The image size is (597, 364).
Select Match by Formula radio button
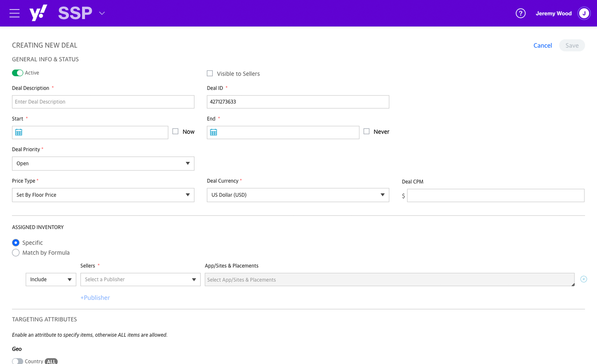click(x=16, y=253)
